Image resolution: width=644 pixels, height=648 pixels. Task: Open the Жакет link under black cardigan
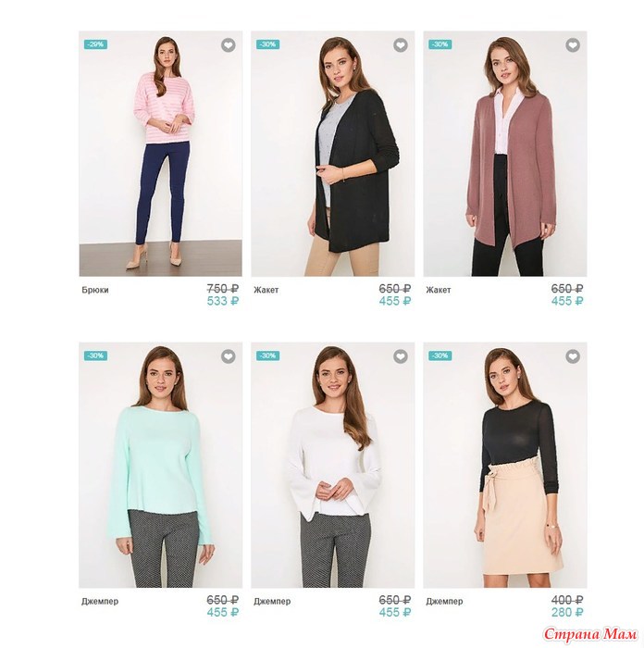(x=266, y=290)
